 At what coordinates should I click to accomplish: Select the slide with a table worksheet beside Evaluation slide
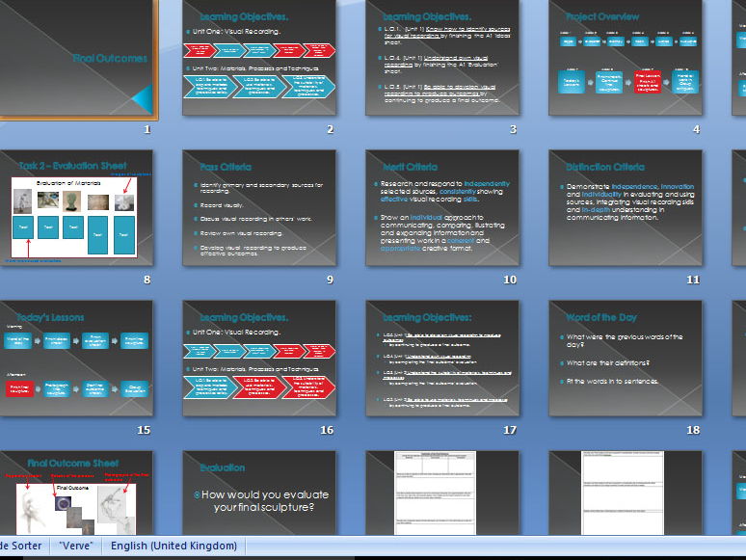[442, 493]
